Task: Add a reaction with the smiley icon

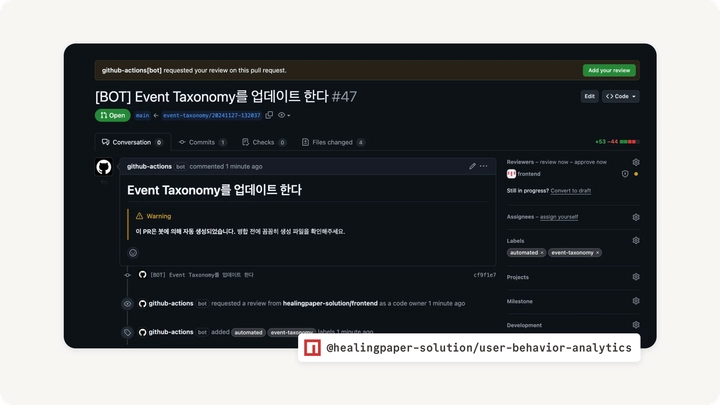Action: 133,253
